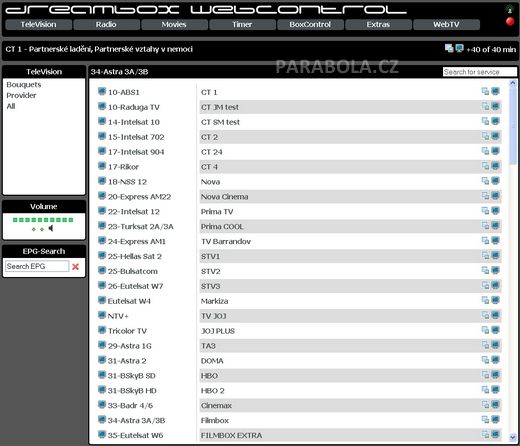Focus the Search for service field
Screen dimensions: 520x446
(x=480, y=72)
